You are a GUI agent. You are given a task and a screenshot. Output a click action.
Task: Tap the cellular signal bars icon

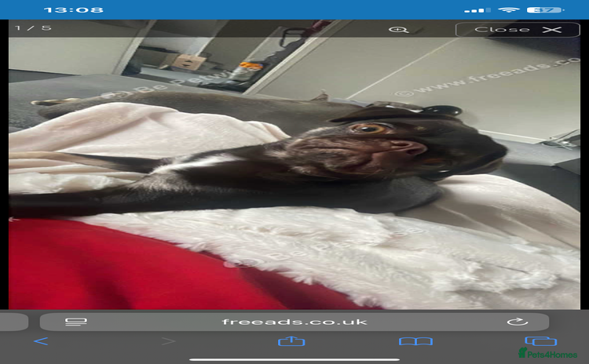(476, 10)
